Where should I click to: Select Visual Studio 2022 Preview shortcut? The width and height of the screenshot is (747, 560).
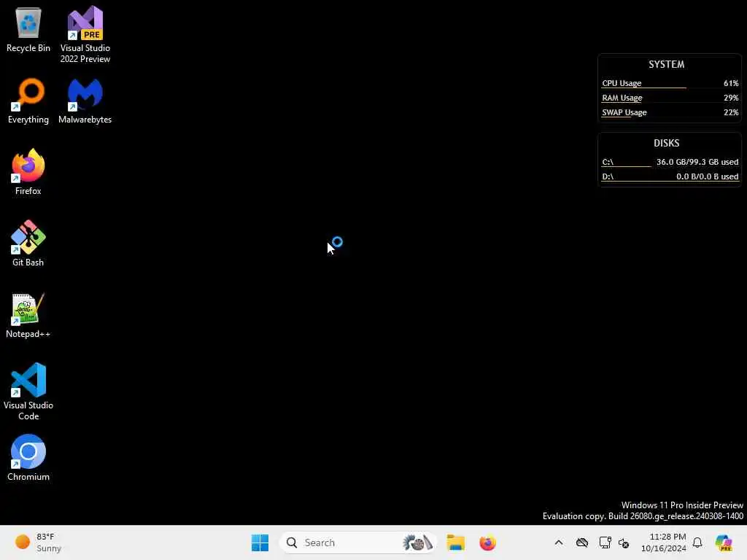85,34
